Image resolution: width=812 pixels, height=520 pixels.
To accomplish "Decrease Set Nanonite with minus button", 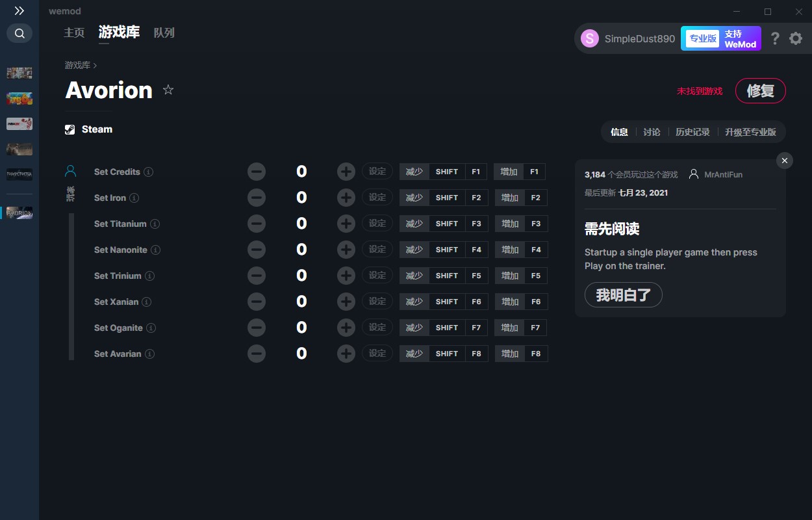I will point(257,250).
